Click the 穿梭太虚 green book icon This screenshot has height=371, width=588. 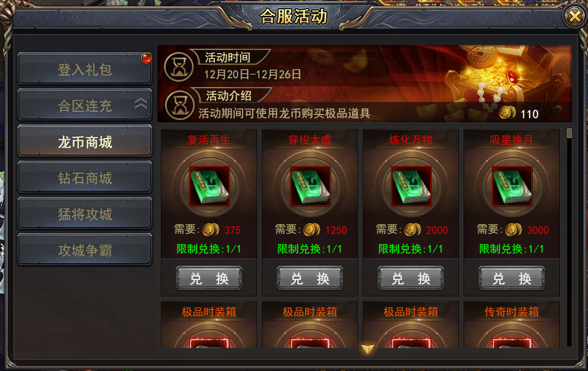coord(310,186)
